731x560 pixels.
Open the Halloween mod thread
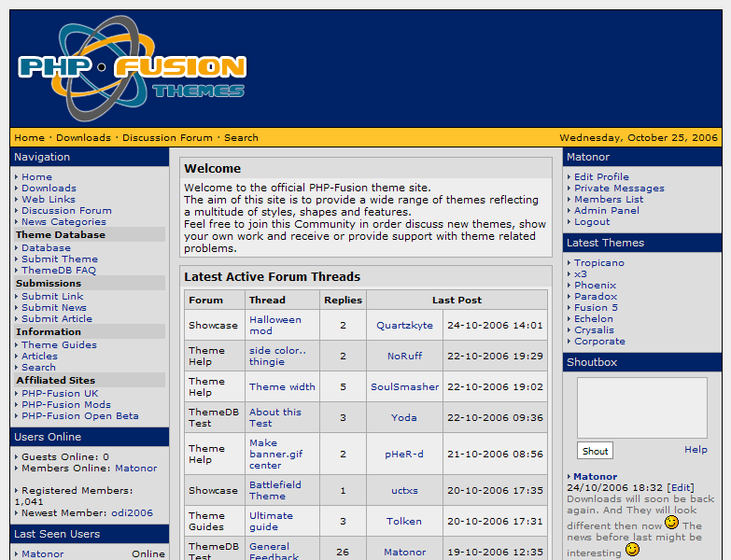point(275,325)
